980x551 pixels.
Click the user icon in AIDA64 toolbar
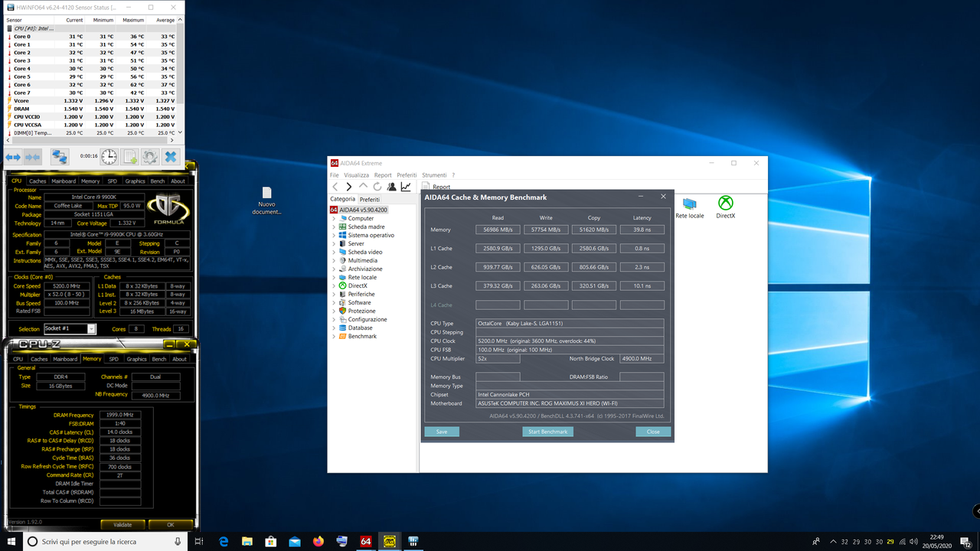click(392, 186)
